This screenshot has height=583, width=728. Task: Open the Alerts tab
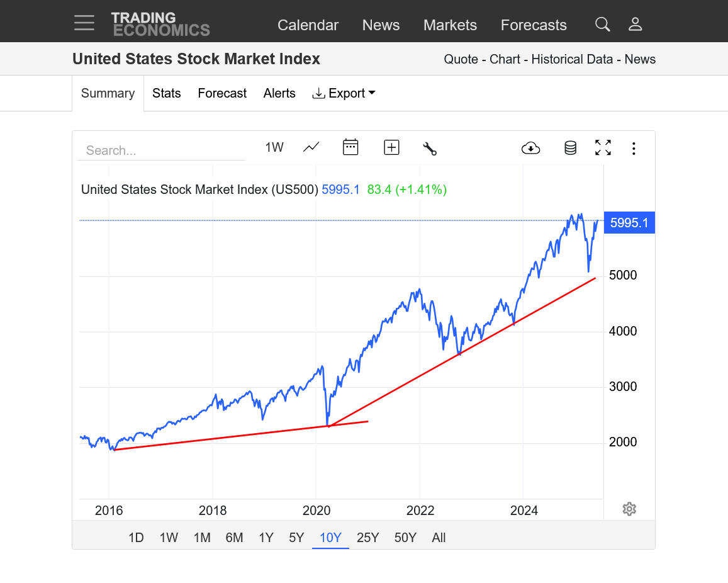[279, 93]
